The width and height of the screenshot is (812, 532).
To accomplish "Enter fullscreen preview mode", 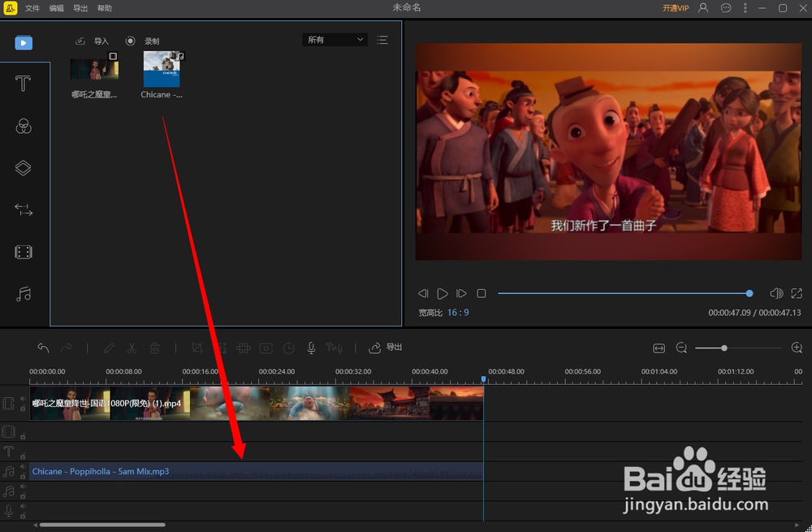I will (x=797, y=293).
